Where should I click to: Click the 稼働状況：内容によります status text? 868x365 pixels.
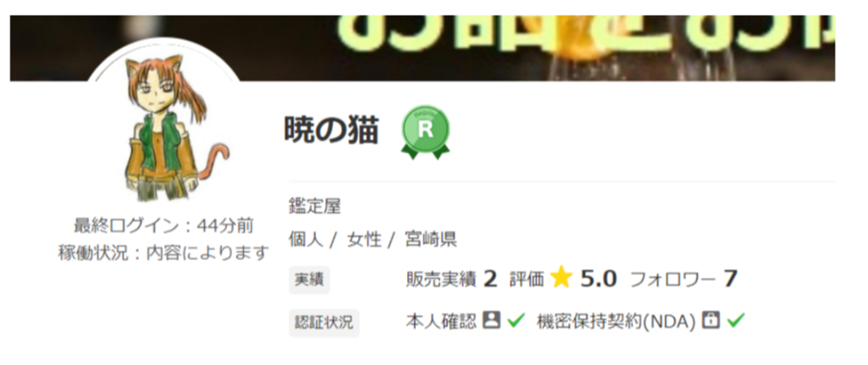pos(164,253)
